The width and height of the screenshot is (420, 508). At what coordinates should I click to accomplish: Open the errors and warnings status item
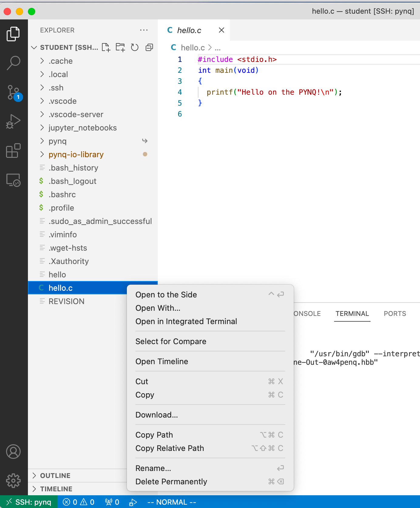[x=79, y=502]
